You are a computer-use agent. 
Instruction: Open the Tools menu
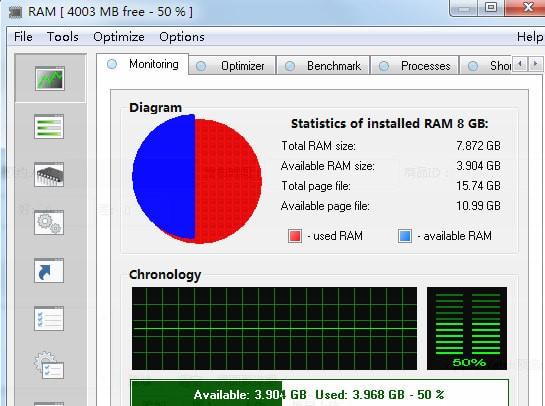(x=63, y=36)
